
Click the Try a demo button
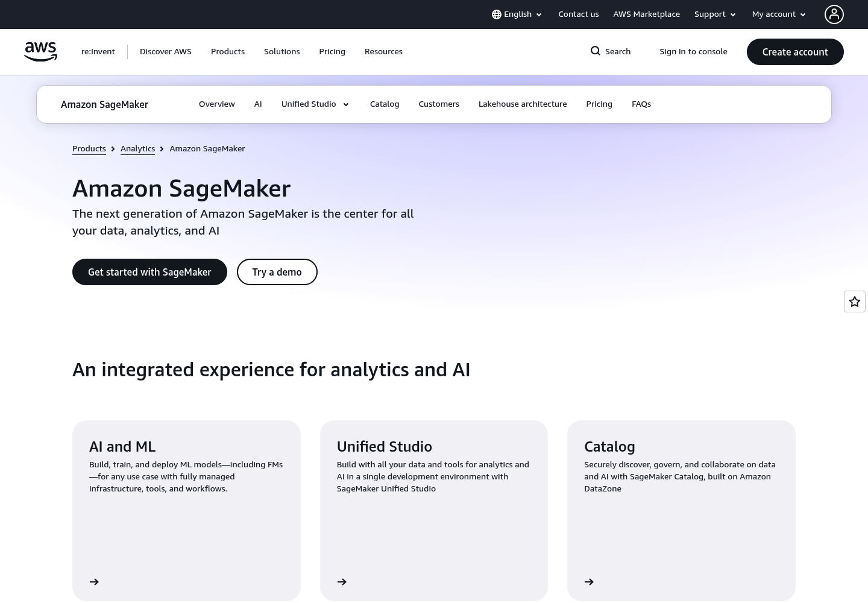tap(277, 272)
